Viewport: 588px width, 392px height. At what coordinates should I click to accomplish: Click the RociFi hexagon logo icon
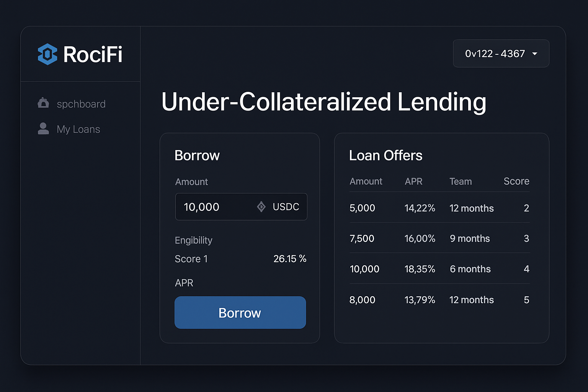click(47, 54)
